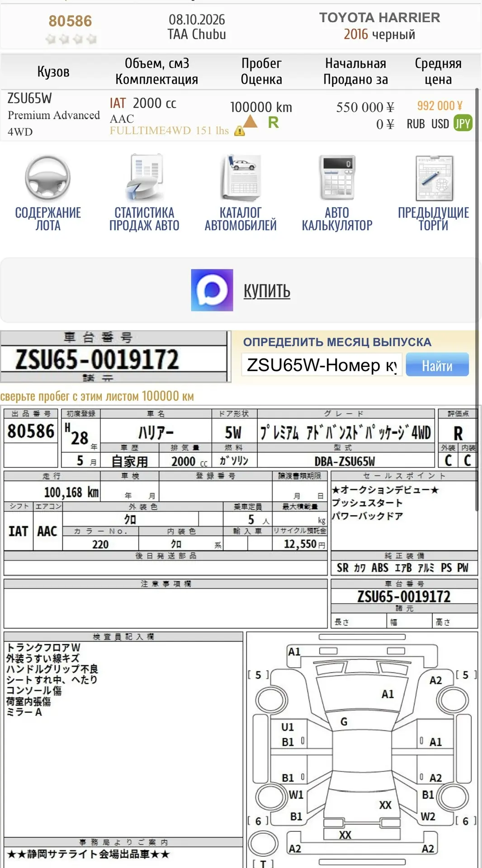Open the steering wheel lot contents icon

pyautogui.click(x=48, y=178)
